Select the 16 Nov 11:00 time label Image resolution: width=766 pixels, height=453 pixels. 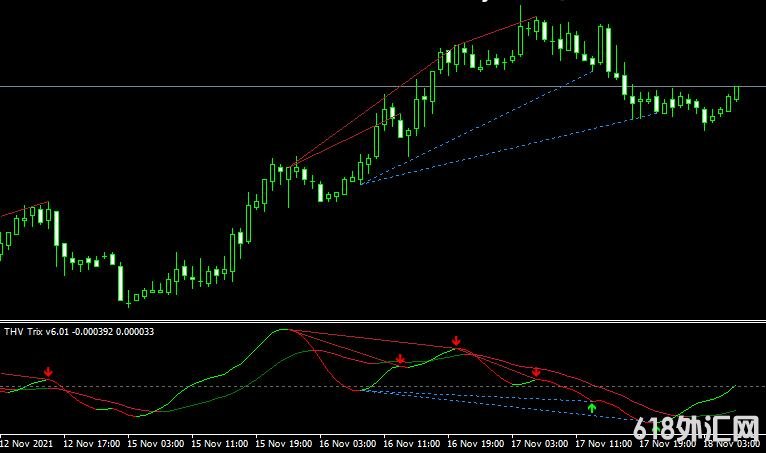(412, 442)
